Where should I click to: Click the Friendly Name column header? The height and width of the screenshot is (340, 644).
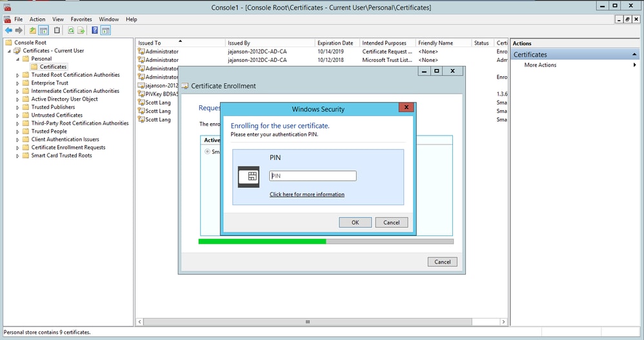(443, 43)
